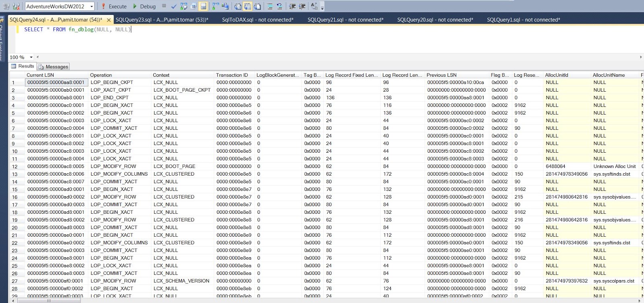Click the LOP_XACT_CKPT operation cell
644x303 pixels.
coord(120,90)
